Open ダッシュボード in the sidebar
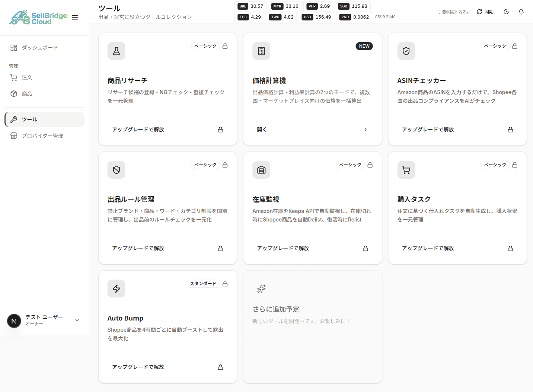Screen dimensions: 533x392 tap(44, 48)
